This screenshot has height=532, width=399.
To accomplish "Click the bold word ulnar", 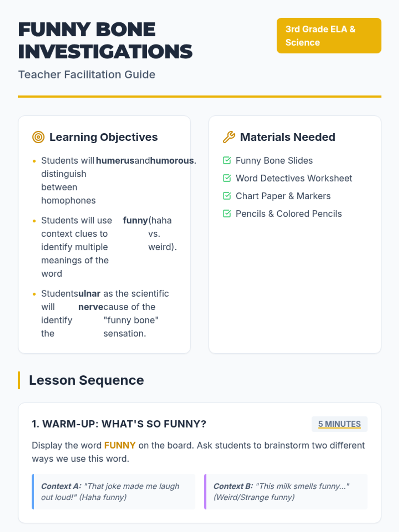I will coord(89,294).
